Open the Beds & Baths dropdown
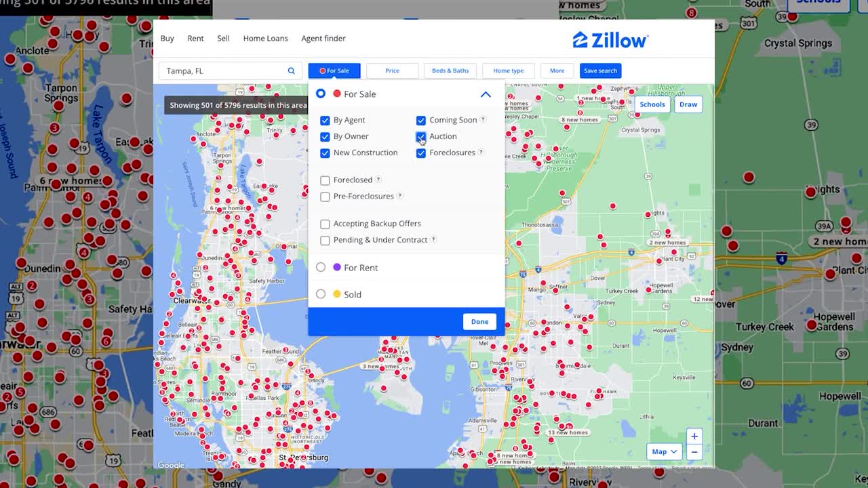Viewport: 868px width, 488px height. click(x=450, y=70)
